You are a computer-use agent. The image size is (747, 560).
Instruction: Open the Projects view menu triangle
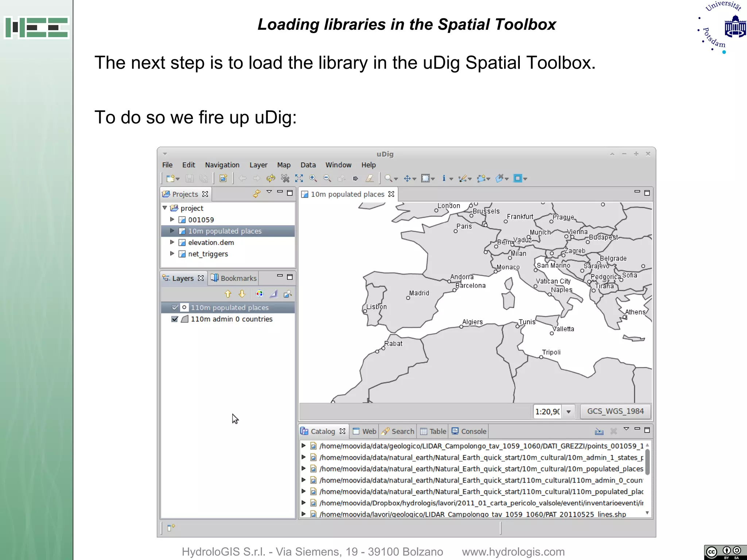(x=269, y=192)
